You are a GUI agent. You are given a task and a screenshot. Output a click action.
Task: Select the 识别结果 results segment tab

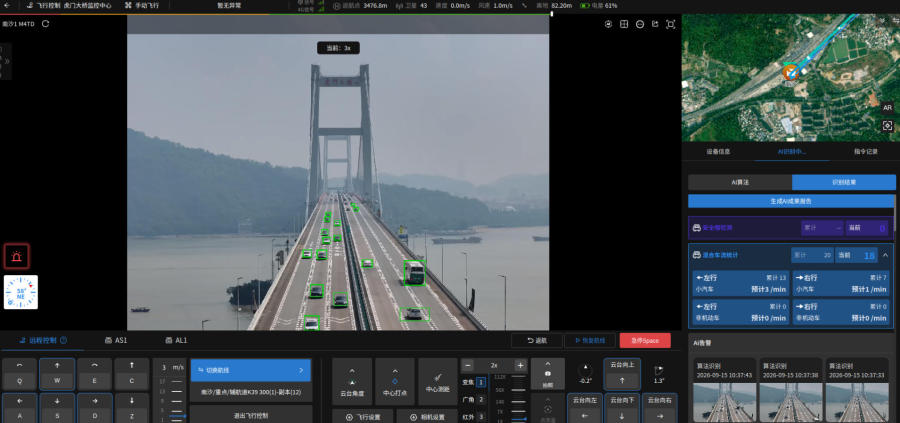(x=844, y=182)
